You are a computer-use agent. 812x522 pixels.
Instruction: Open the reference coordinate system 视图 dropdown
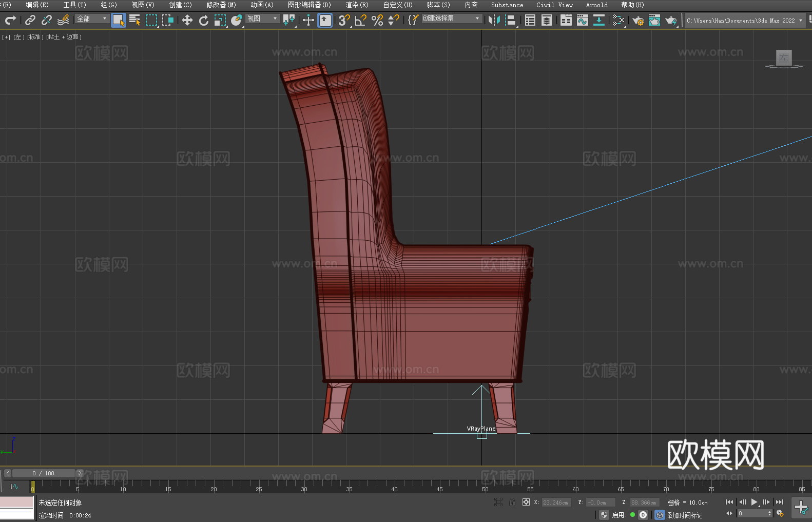tap(262, 18)
